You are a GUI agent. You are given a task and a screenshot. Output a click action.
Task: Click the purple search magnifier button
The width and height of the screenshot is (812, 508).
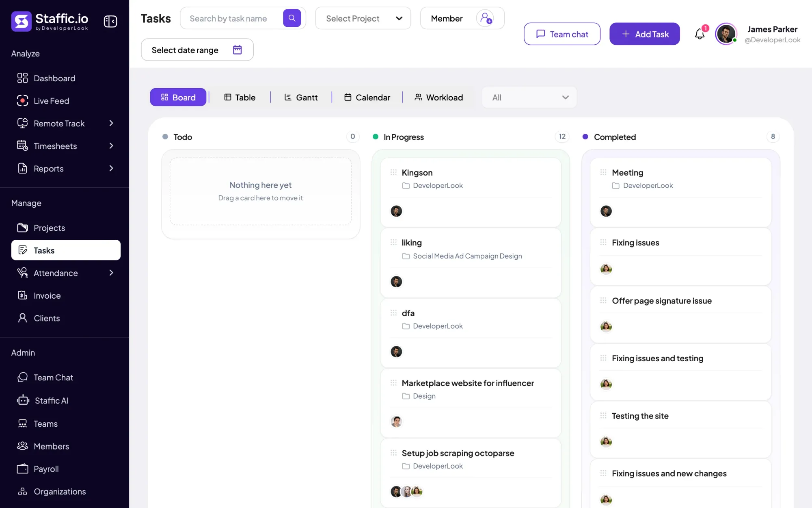pyautogui.click(x=292, y=18)
